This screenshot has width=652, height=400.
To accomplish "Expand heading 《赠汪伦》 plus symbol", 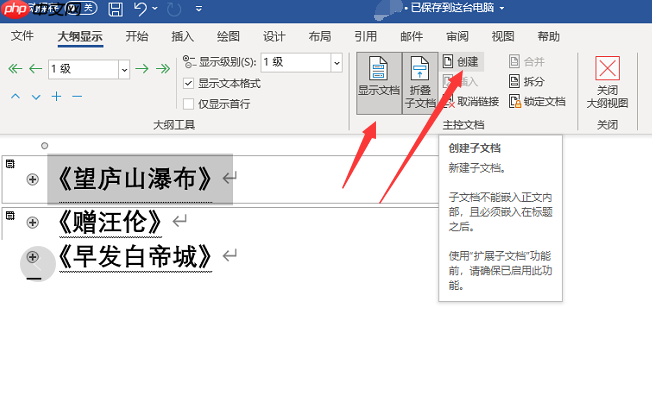I will [32, 222].
